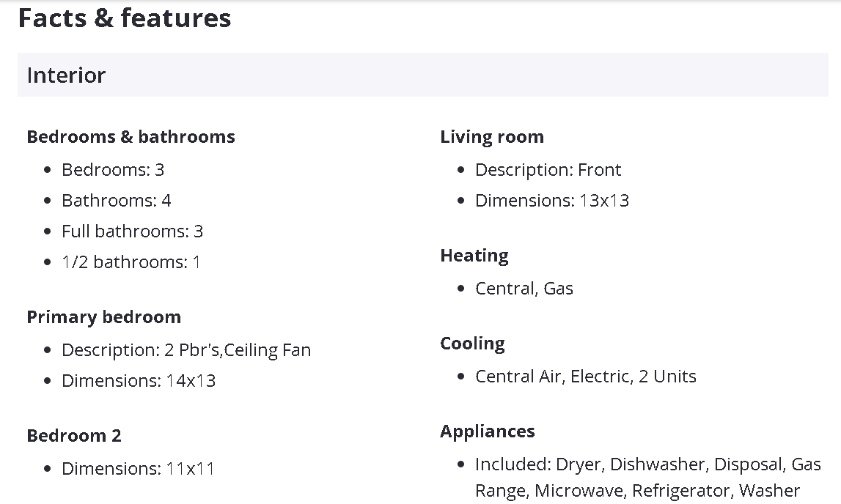
Task: Click the Bedrooms: 3 list item
Action: [x=113, y=170]
